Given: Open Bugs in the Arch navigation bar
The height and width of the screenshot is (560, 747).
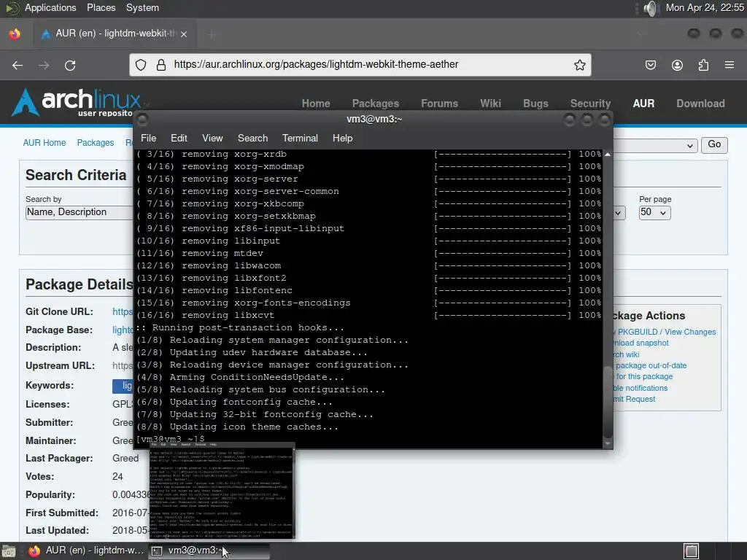Looking at the screenshot, I should [x=535, y=104].
